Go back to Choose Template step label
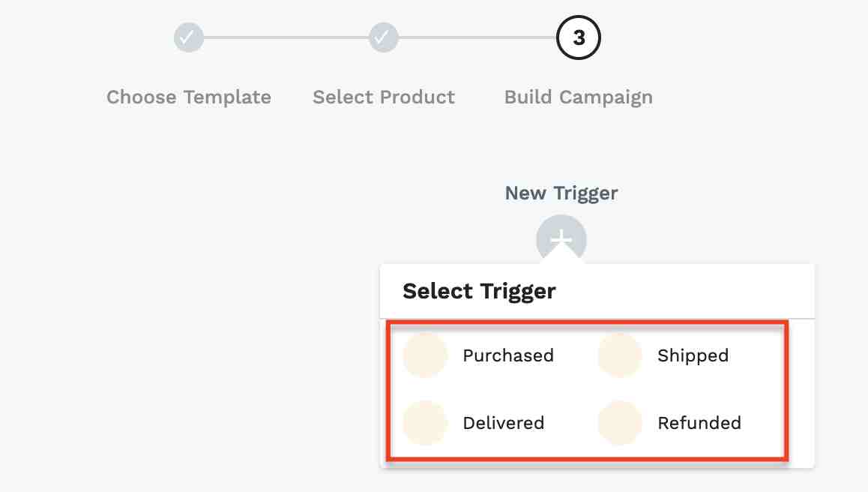Screen dimensions: 868x492 189,97
